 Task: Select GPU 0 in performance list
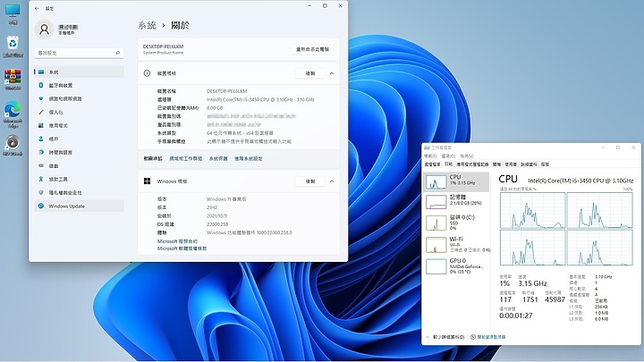tap(456, 266)
